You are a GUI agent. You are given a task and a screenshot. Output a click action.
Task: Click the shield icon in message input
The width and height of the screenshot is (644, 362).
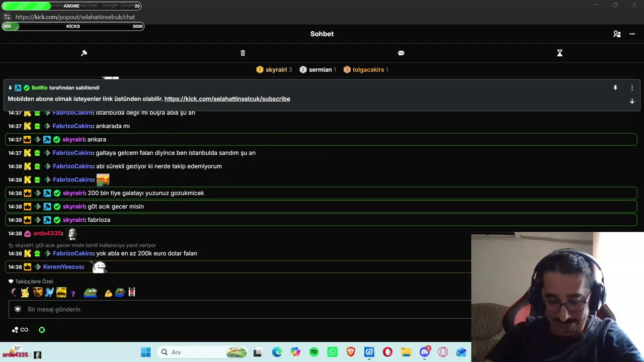pos(18,309)
